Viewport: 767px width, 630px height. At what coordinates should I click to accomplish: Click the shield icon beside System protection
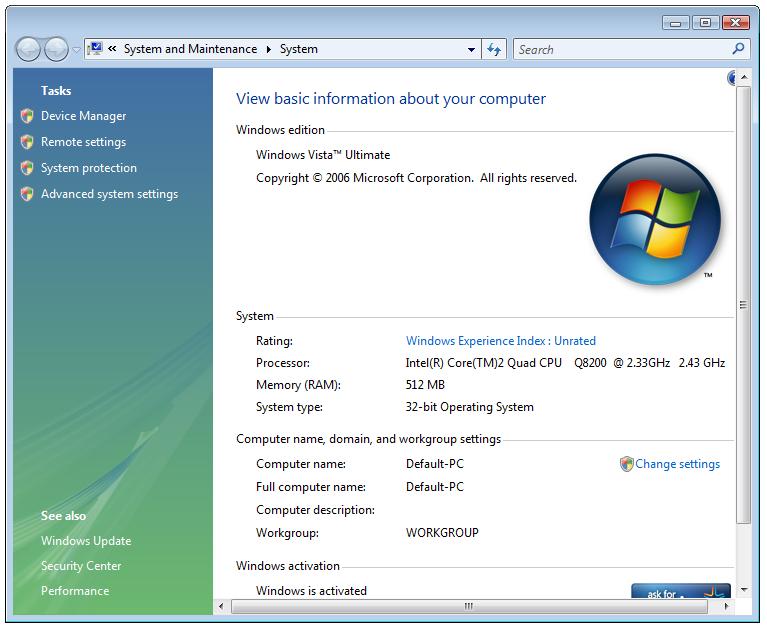[27, 168]
